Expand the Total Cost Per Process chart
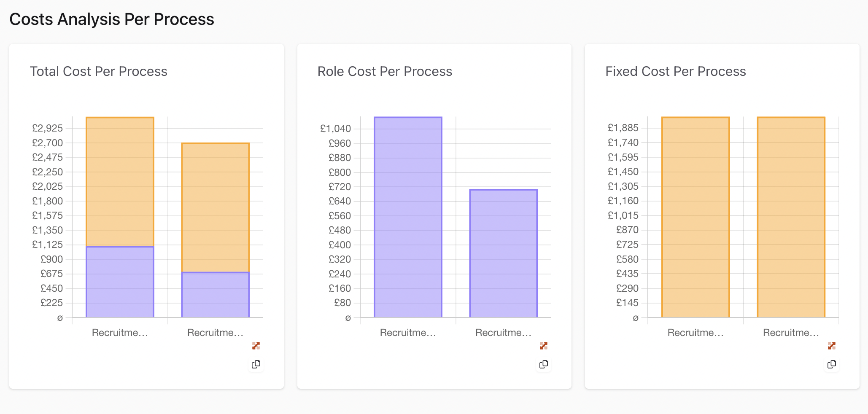Screen dimensions: 868x414 256,346
